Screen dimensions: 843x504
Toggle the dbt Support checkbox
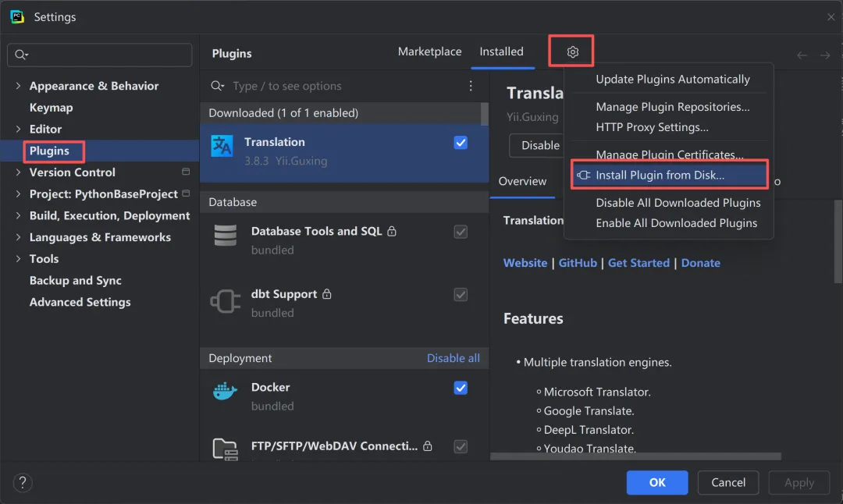click(461, 294)
